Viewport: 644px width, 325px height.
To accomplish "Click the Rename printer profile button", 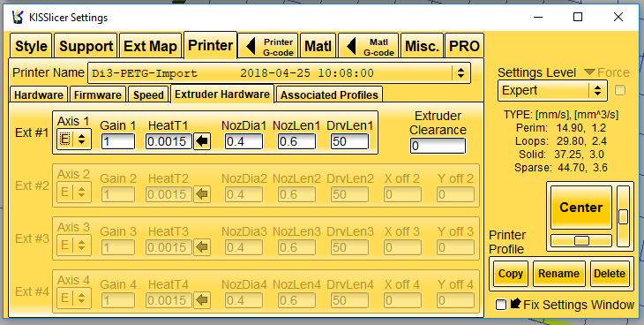I will (x=559, y=274).
